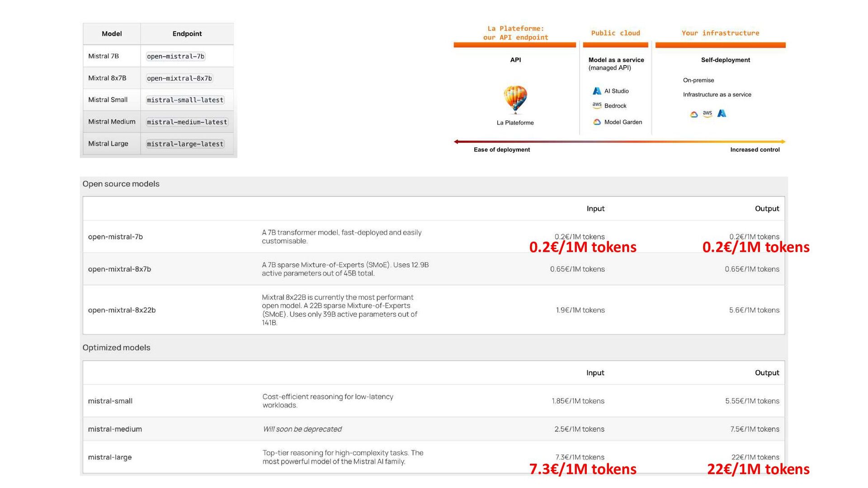Click the Azure icon beside AI Studio
Screen dimensions: 868x488
[597, 91]
